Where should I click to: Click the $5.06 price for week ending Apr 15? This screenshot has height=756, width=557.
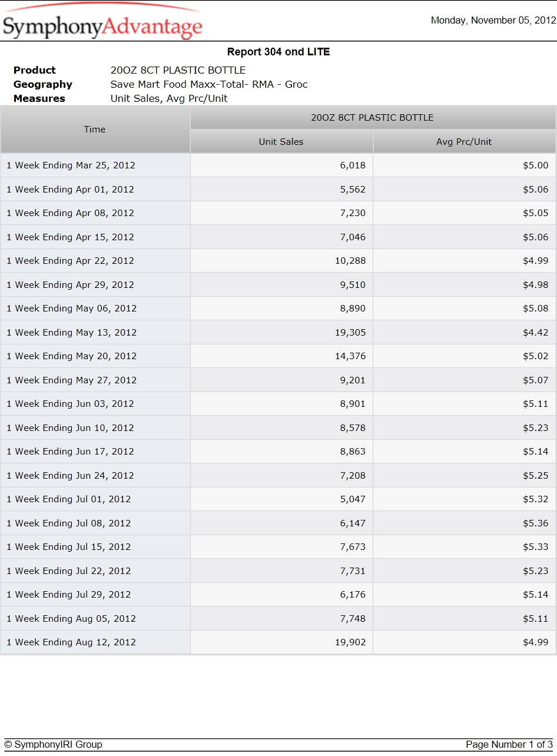pos(535,237)
